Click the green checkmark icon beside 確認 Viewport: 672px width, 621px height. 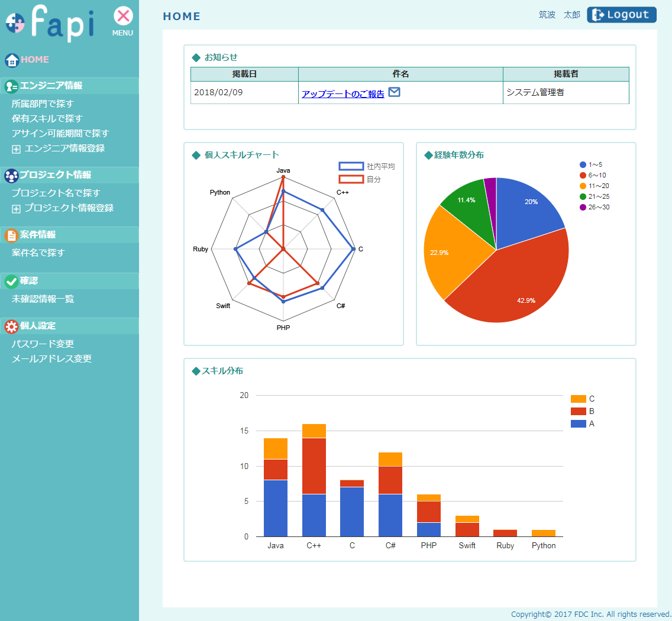[x=11, y=282]
